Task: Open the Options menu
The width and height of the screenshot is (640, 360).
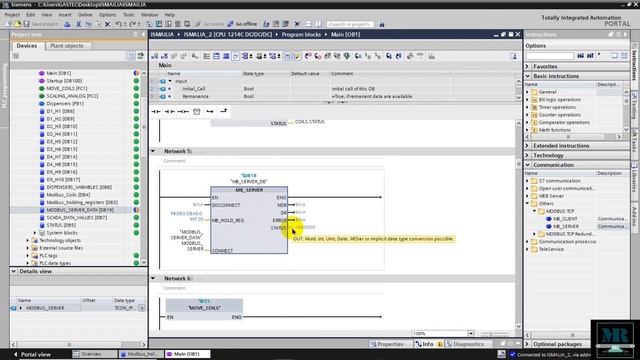Action: pos(107,15)
